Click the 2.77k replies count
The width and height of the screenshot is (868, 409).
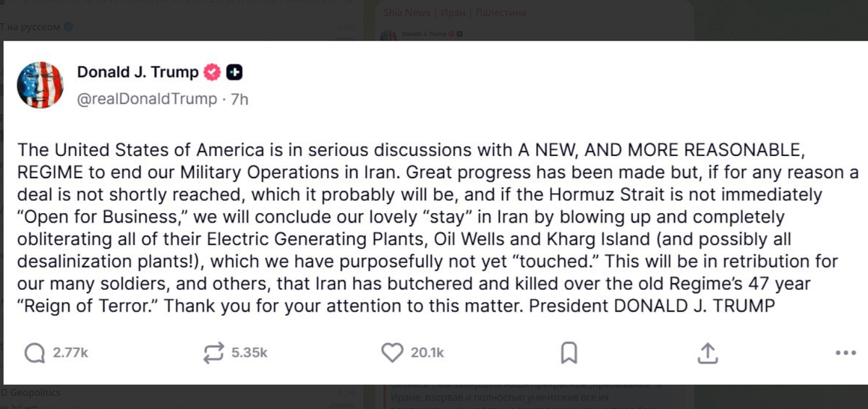[x=71, y=353]
